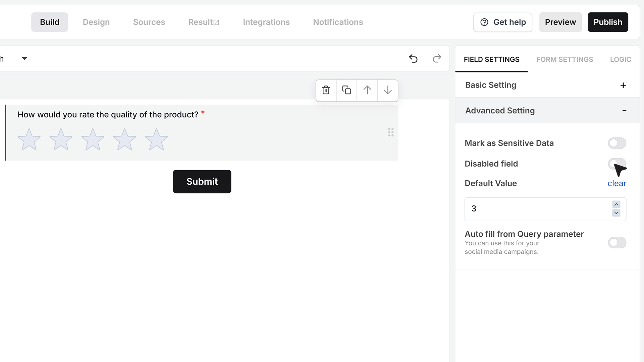Open the dropdown arrow in top-left toolbar
This screenshot has height=362, width=644.
[24, 59]
